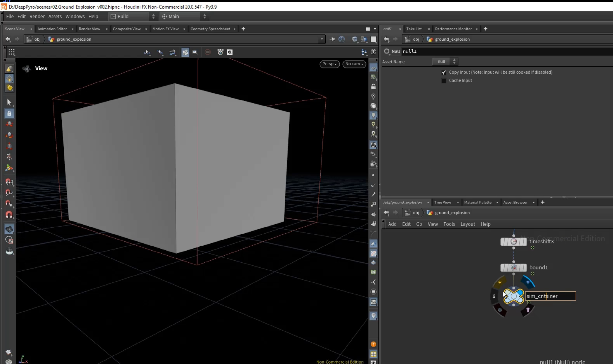Image resolution: width=613 pixels, height=364 pixels.
Task: Open the Add menu in network editor
Action: [392, 224]
